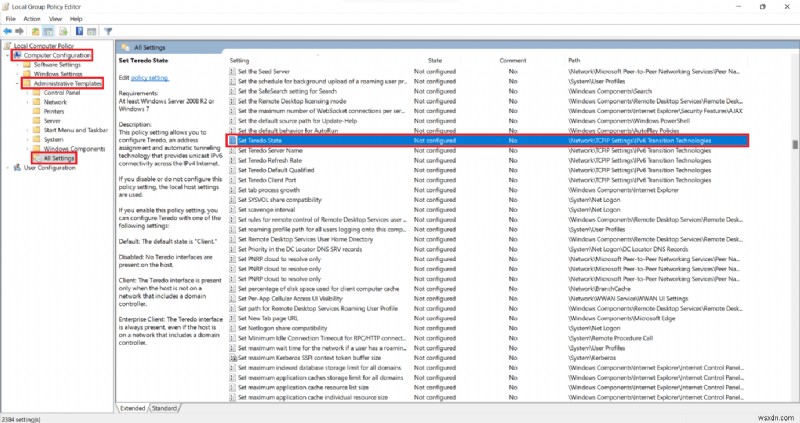The width and height of the screenshot is (800, 423).
Task: Select Set the Remote Desktop licensing mode row
Action: 487,101
